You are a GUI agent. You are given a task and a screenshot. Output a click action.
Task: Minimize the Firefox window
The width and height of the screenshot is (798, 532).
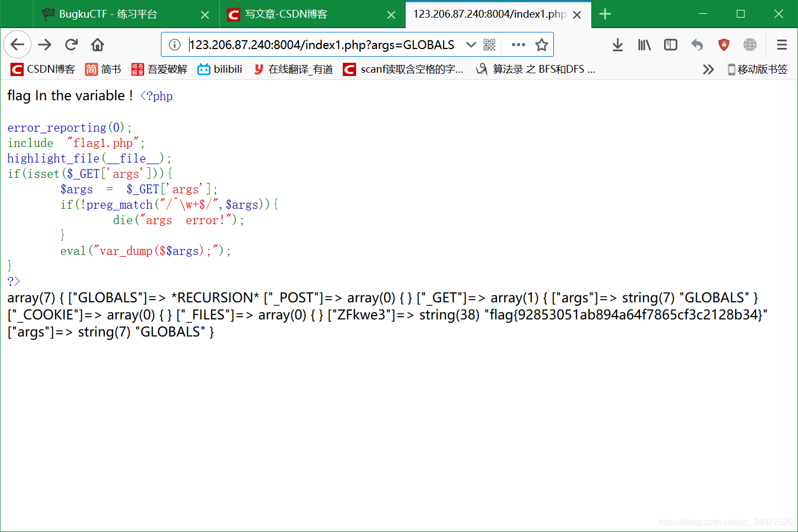click(x=703, y=14)
